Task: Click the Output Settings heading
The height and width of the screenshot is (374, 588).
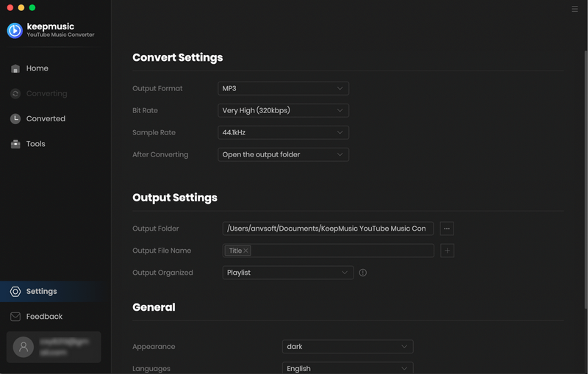Action: (x=175, y=198)
